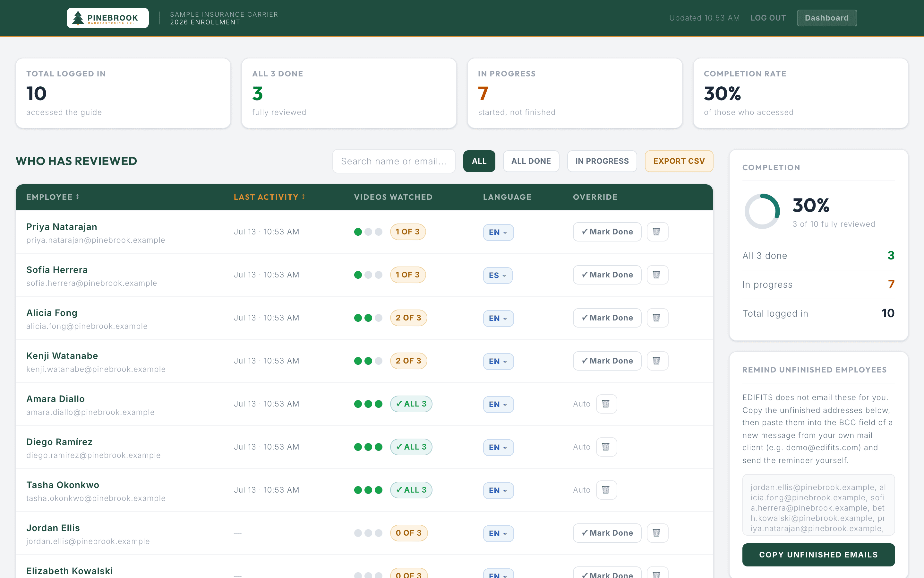Click Priya Natarajan's video progress dots
The height and width of the screenshot is (578, 924).
pos(368,232)
